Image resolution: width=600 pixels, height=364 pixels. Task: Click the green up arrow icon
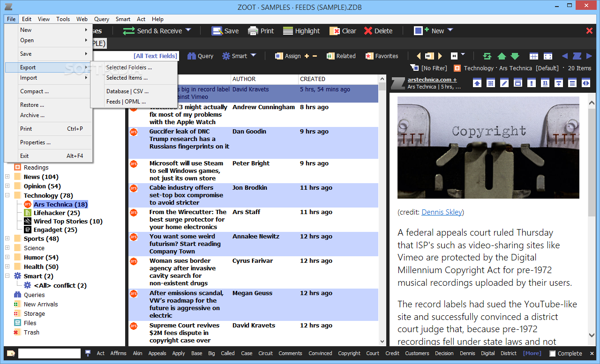[x=502, y=56]
